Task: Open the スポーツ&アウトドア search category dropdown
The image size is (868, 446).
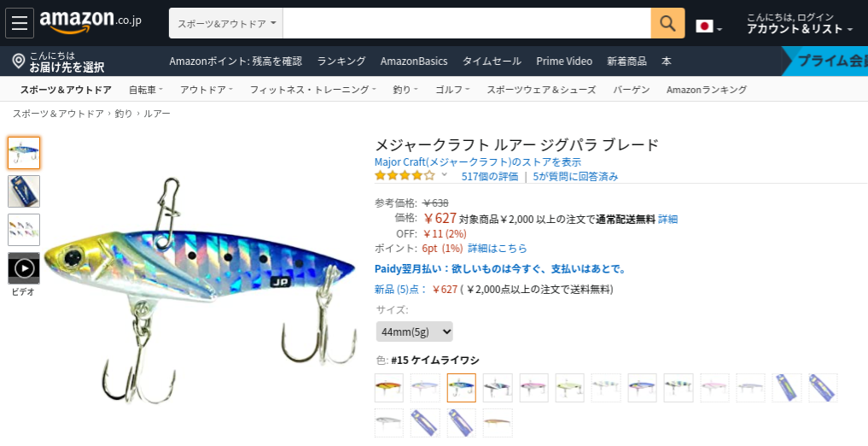Action: click(x=226, y=23)
